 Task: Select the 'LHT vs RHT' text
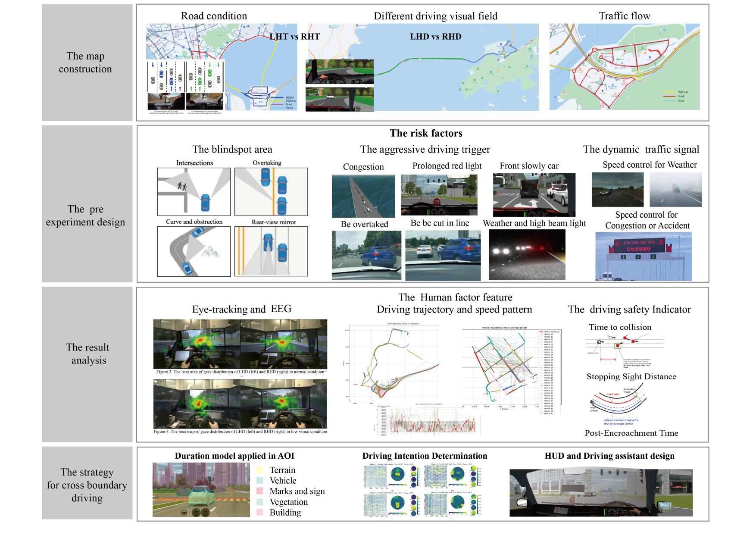pyautogui.click(x=295, y=37)
